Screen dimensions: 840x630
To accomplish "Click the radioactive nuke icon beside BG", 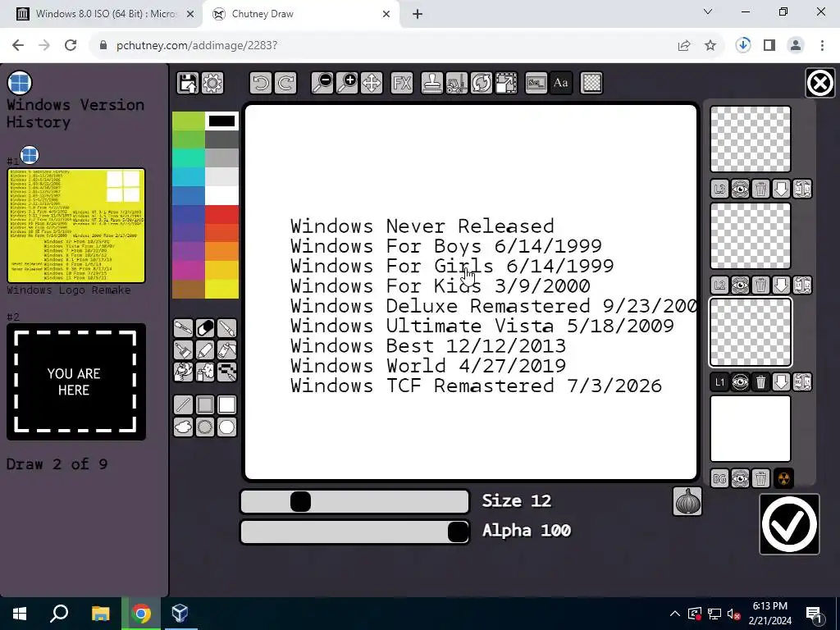I will click(783, 478).
